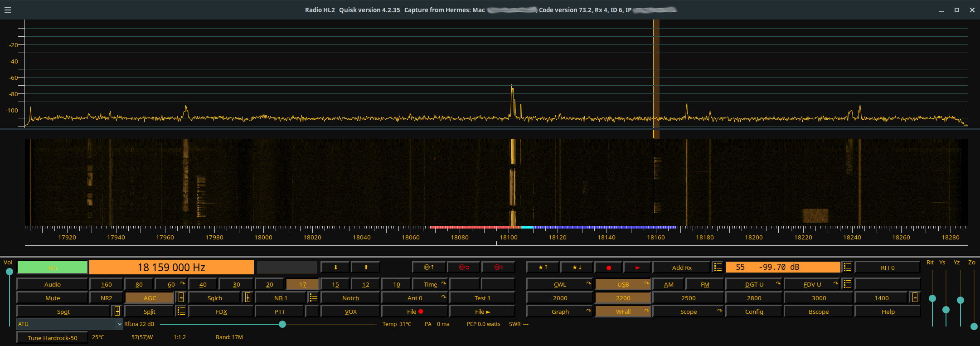Enable the NR2 noise reduction
The height and width of the screenshot is (346, 980).
coord(106,298)
